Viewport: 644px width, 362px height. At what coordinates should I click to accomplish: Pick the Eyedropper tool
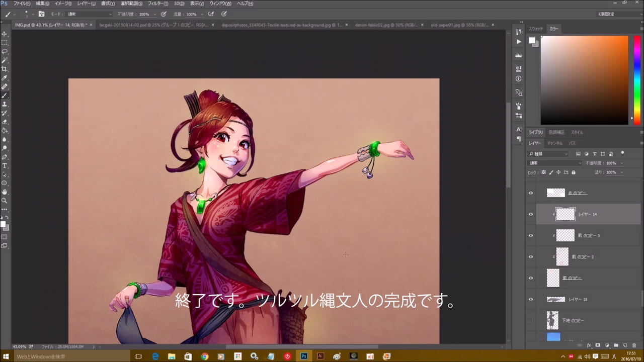[5, 78]
